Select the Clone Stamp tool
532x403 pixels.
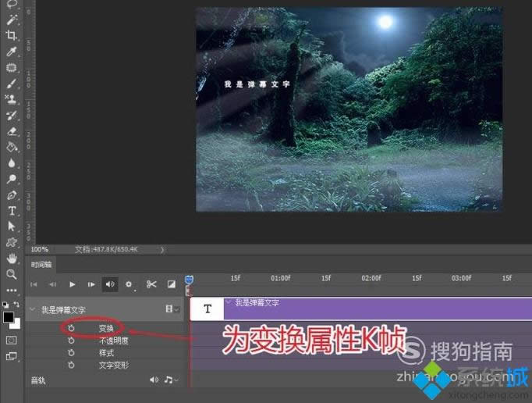[12, 99]
